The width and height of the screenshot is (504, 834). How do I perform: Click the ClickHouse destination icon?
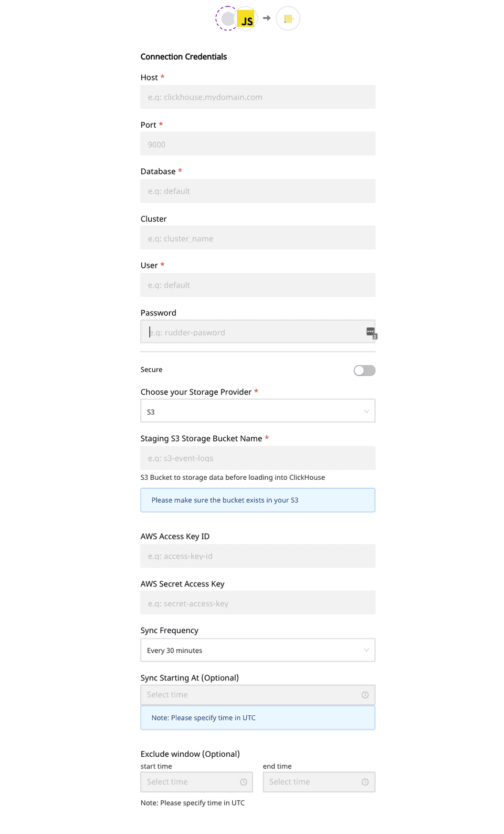click(288, 19)
